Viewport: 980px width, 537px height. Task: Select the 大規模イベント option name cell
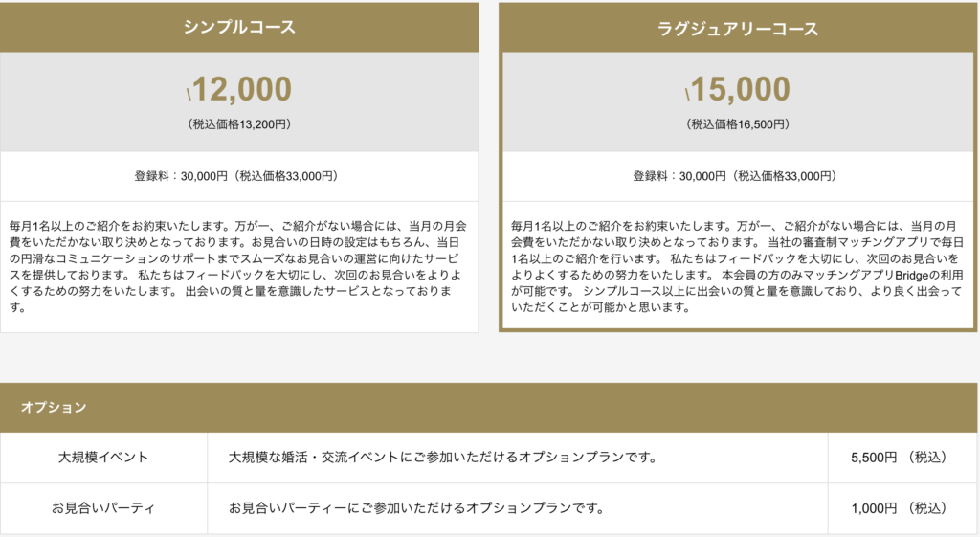tap(103, 458)
